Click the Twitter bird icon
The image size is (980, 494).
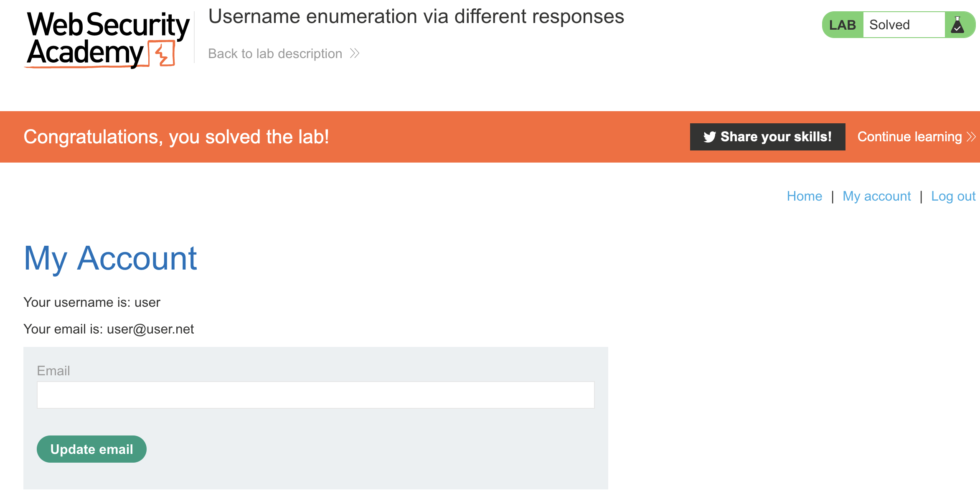click(709, 137)
